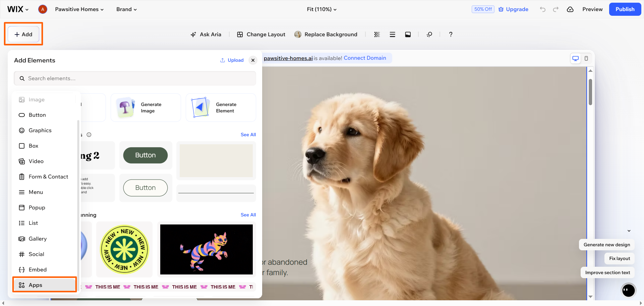Click Generate new design
This screenshot has width=644, height=306.
click(607, 245)
